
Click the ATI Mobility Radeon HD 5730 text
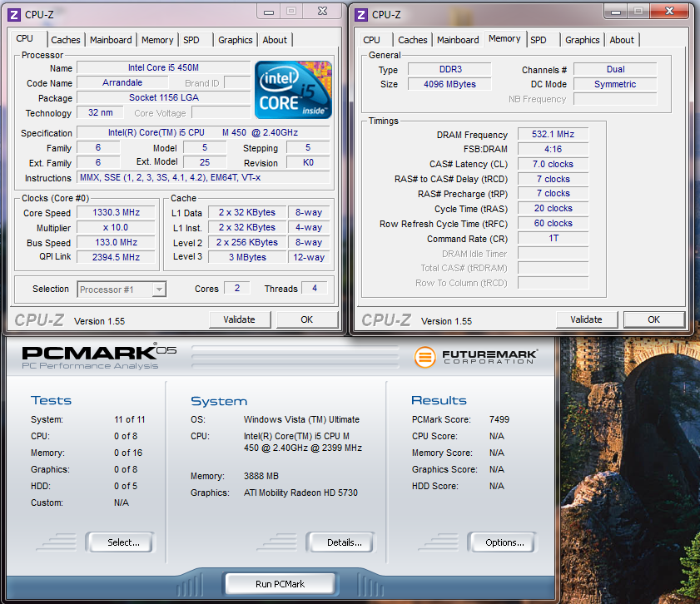(x=300, y=493)
